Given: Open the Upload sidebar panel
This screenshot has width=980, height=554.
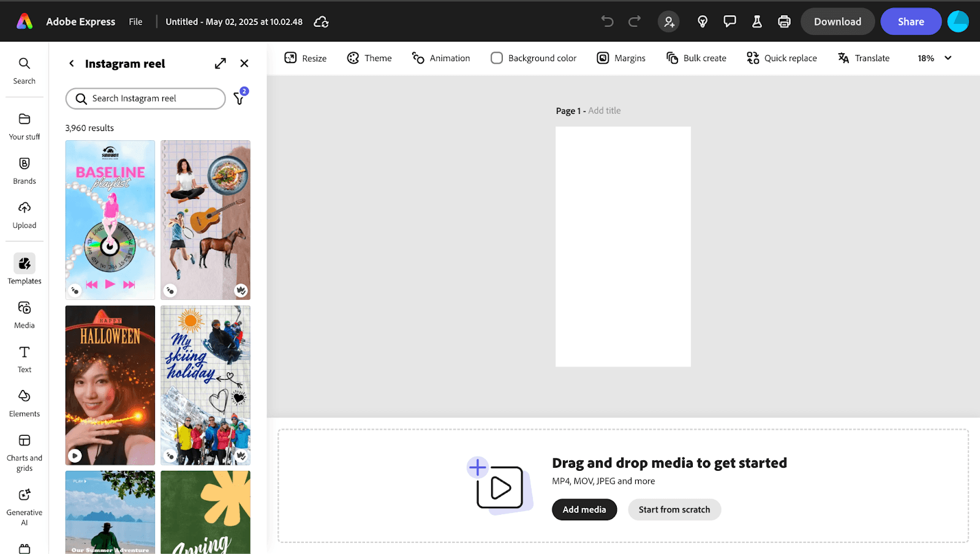Looking at the screenshot, I should click(x=24, y=215).
